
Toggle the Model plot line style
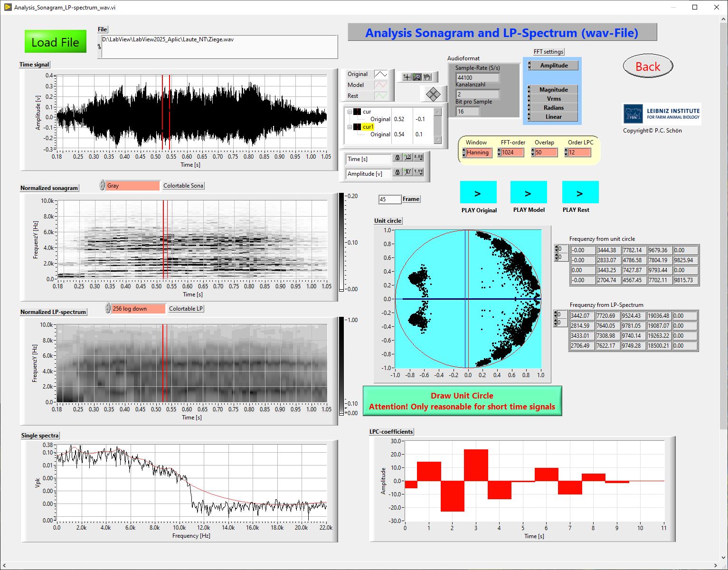381,85
